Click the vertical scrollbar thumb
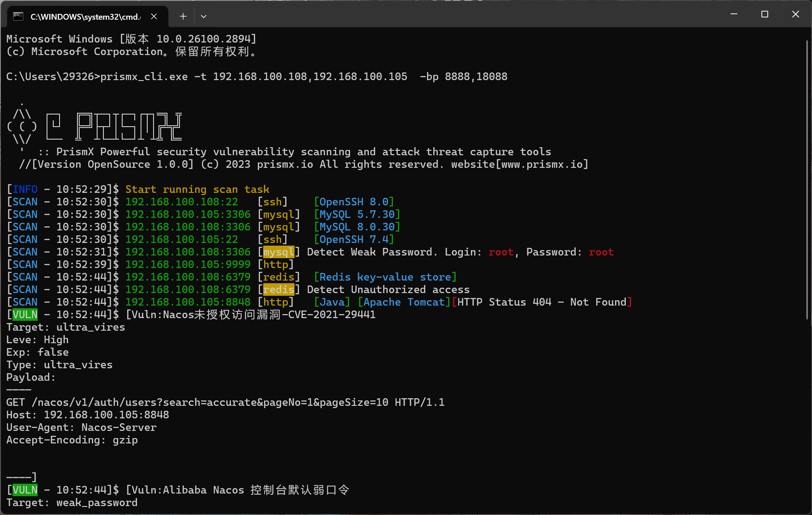Image resolution: width=812 pixels, height=515 pixels. click(807, 179)
